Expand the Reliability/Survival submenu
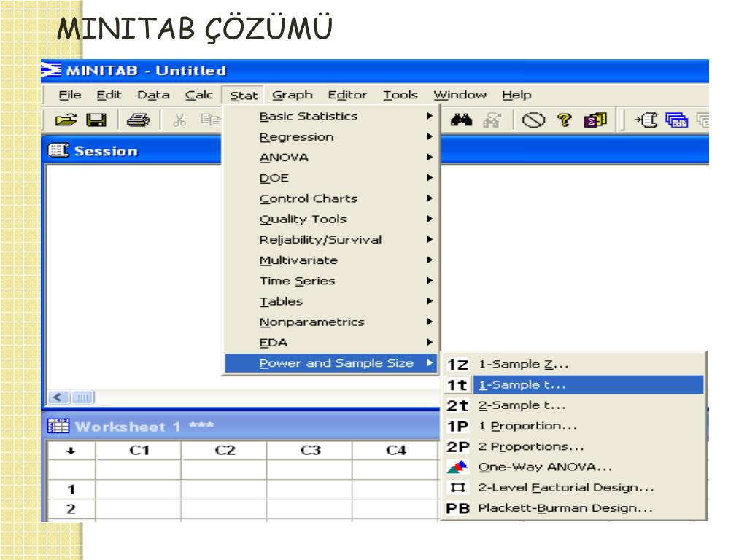 click(331, 239)
